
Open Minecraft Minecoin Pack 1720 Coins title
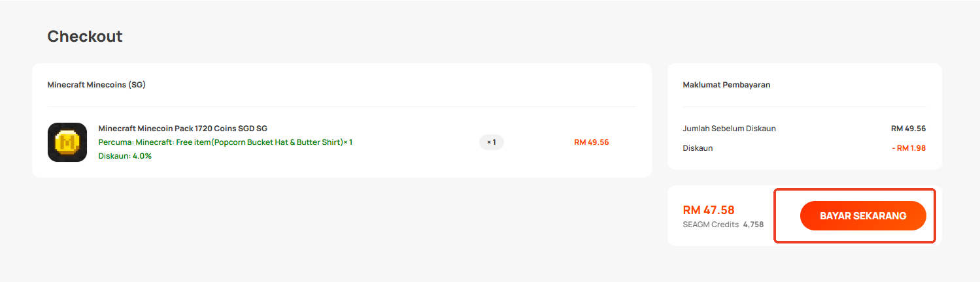tap(182, 128)
